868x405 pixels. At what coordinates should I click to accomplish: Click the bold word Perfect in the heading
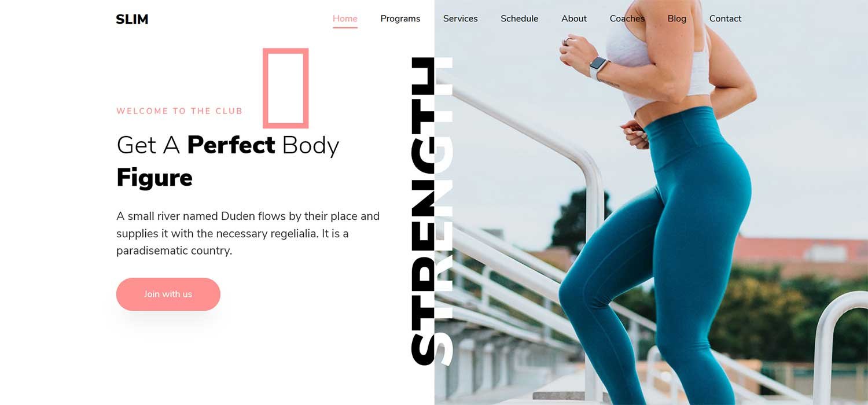click(x=231, y=145)
